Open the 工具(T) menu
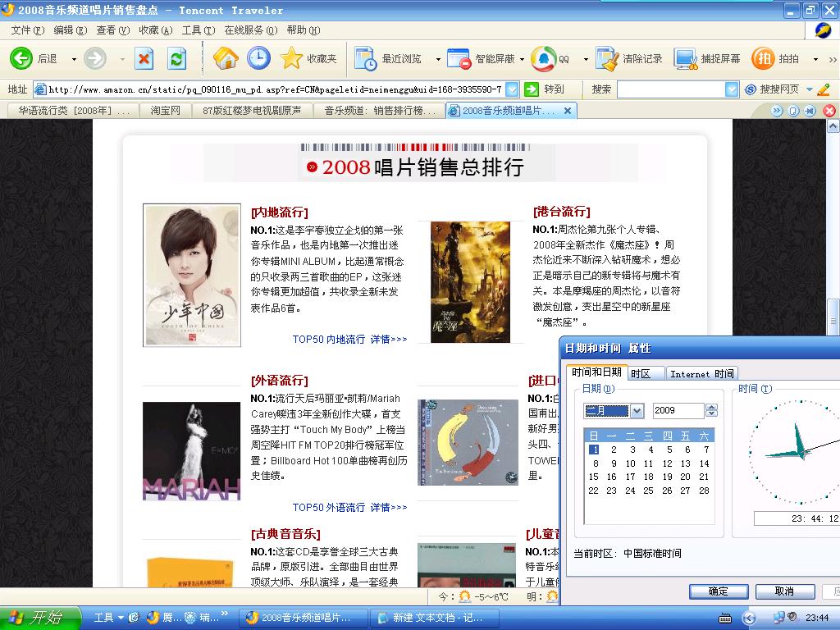The image size is (840, 630). tap(199, 30)
